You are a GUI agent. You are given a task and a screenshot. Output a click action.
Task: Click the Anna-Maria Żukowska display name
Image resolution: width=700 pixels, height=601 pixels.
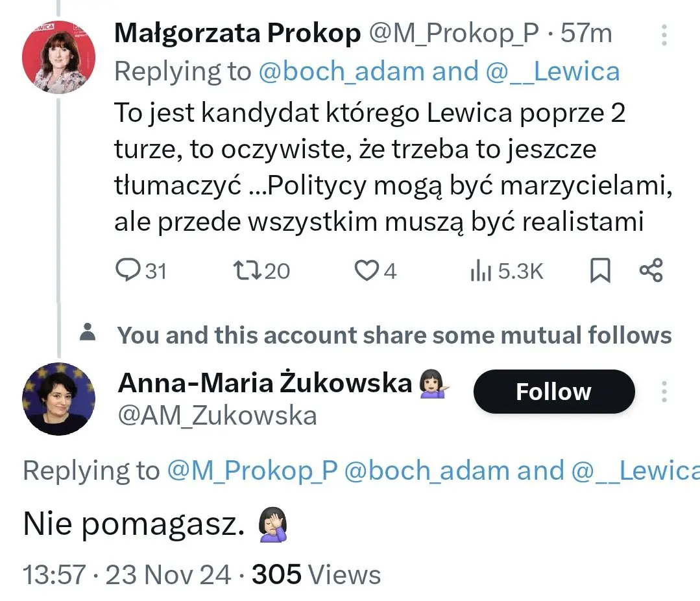[x=265, y=384]
